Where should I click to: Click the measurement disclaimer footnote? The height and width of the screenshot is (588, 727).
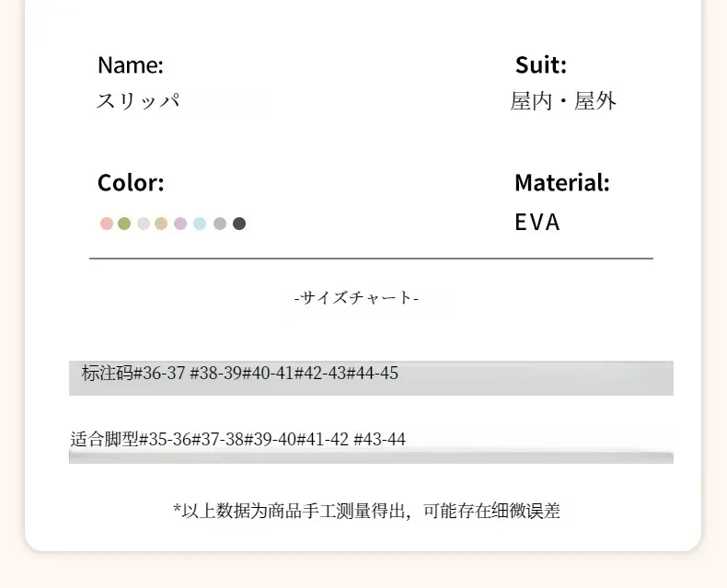point(366,511)
